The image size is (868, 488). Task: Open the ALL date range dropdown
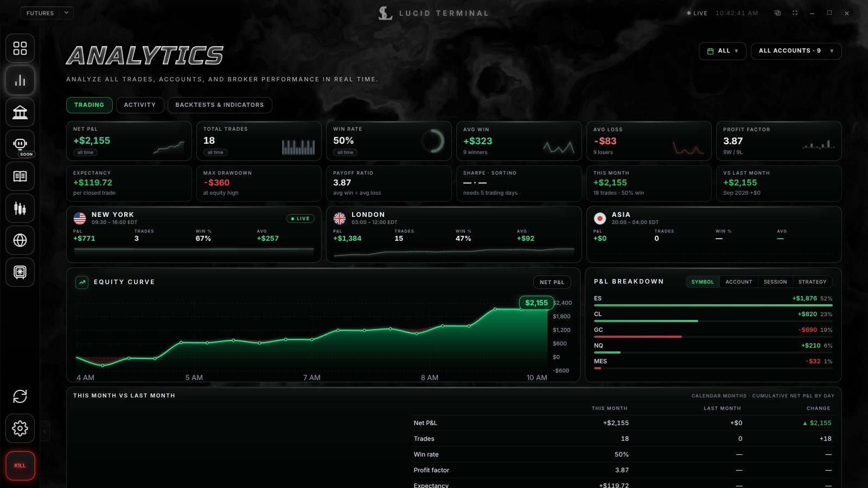coord(723,51)
